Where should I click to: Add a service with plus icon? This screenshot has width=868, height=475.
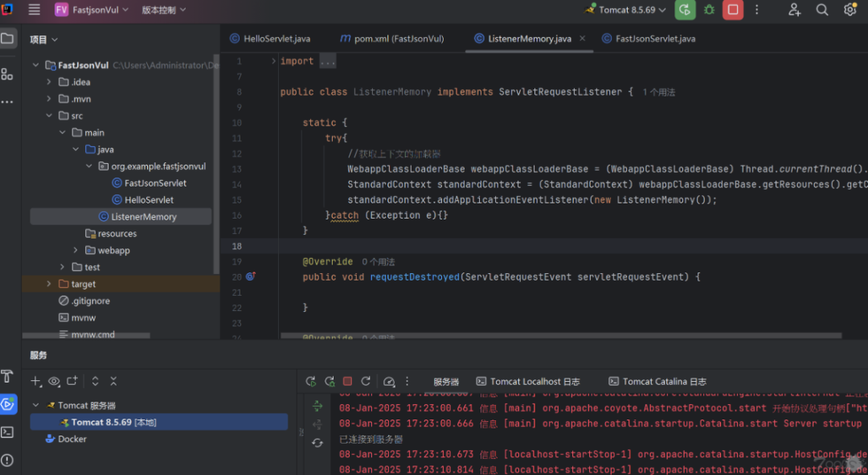coord(36,381)
